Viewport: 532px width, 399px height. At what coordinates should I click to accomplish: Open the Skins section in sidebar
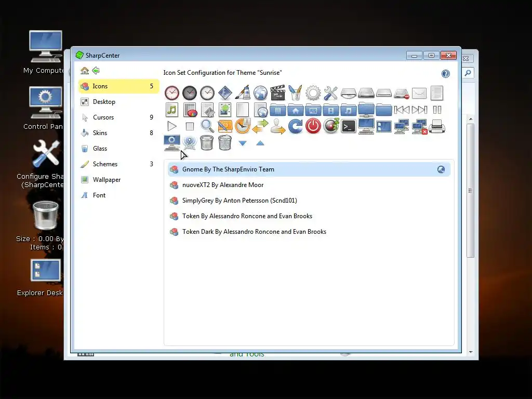pos(119,133)
